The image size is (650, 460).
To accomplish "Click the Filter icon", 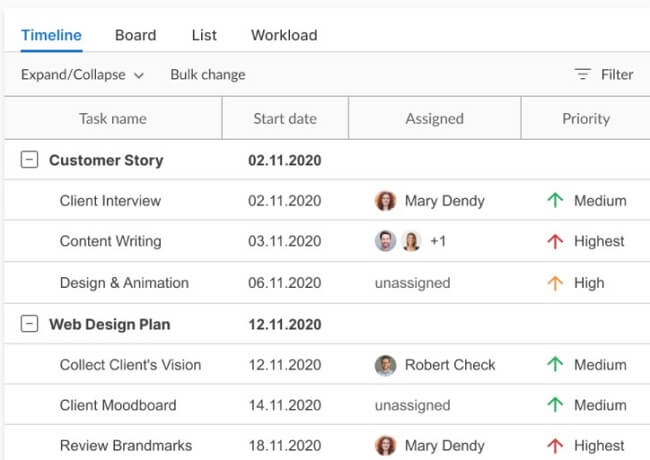I will [x=582, y=75].
